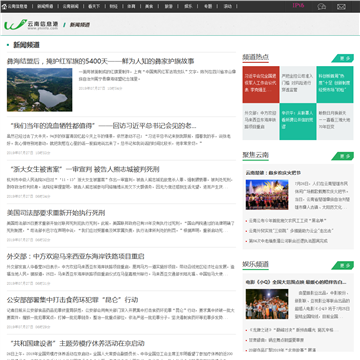Open headline "共和国建设者"主题劳模疗休养活动

click(77, 343)
